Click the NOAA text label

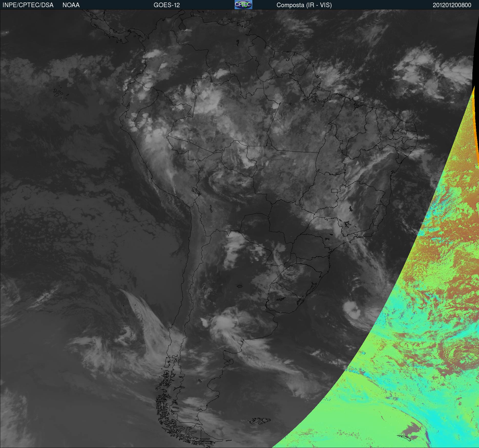click(x=71, y=5)
